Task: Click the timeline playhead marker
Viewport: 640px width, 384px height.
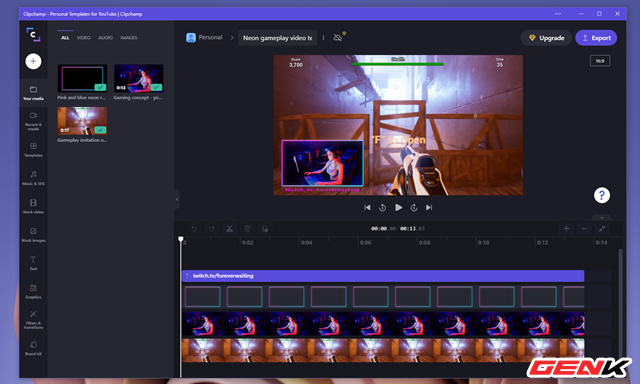Action: click(181, 239)
